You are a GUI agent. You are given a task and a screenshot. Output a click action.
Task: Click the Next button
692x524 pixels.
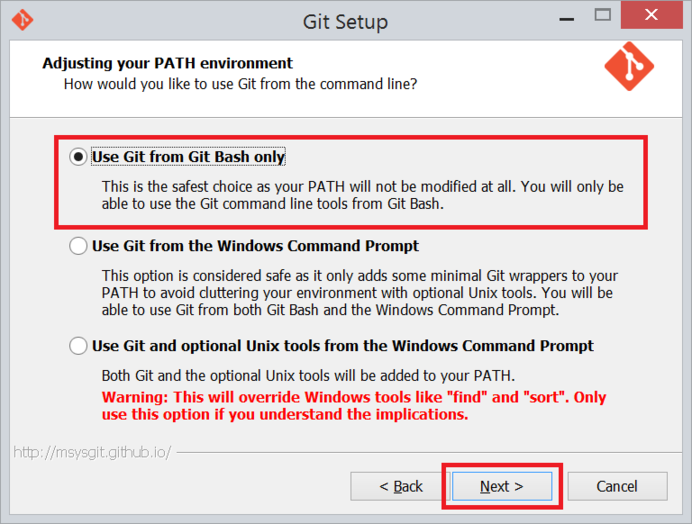(x=502, y=486)
